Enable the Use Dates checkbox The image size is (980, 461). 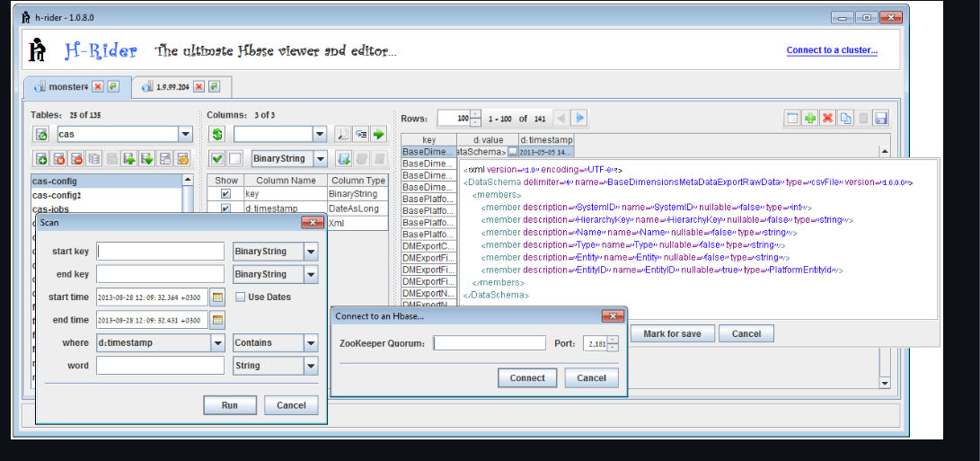(240, 297)
